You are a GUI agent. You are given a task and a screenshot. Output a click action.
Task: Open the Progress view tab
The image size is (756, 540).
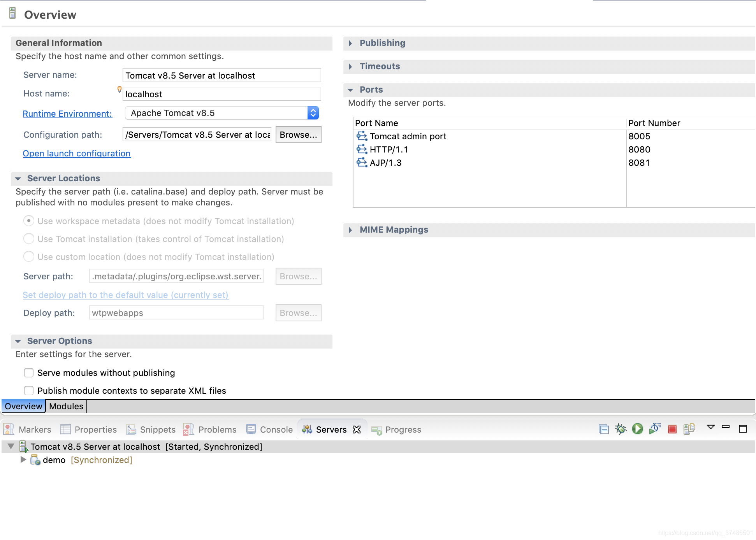pyautogui.click(x=396, y=430)
